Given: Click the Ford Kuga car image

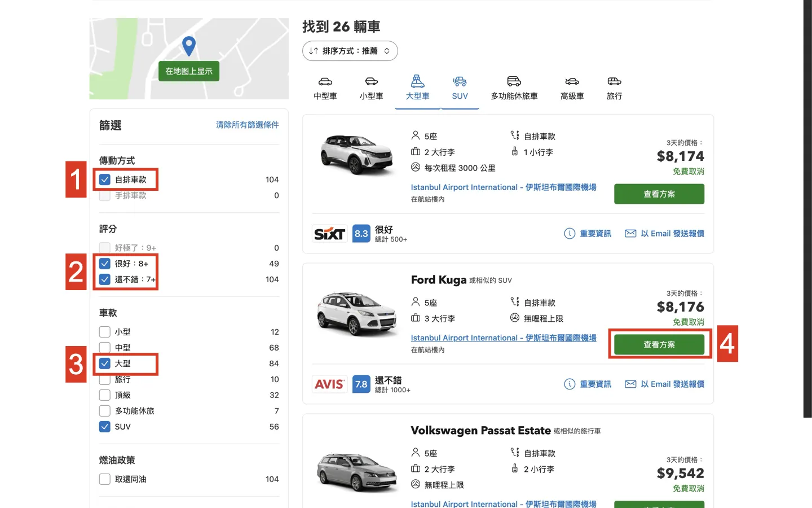Looking at the screenshot, I should tap(357, 314).
